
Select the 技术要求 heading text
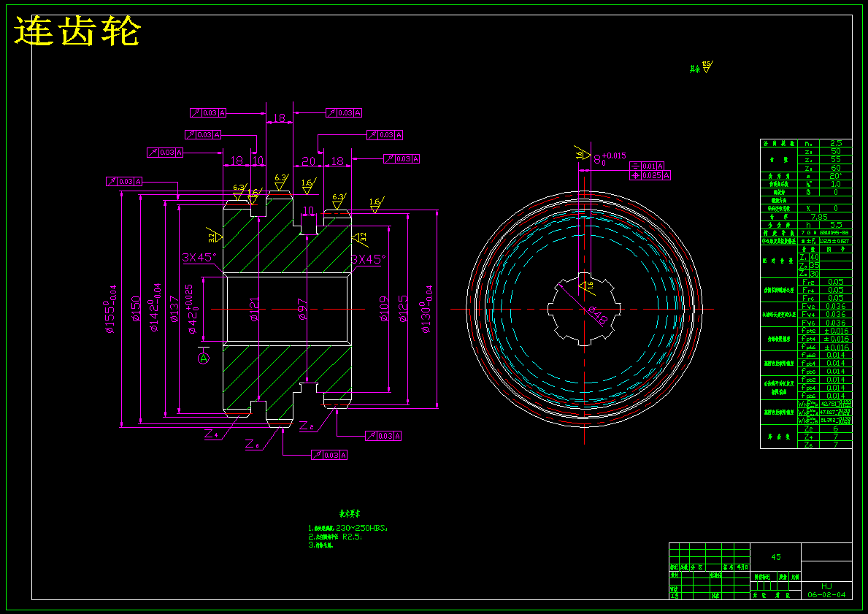point(350,513)
